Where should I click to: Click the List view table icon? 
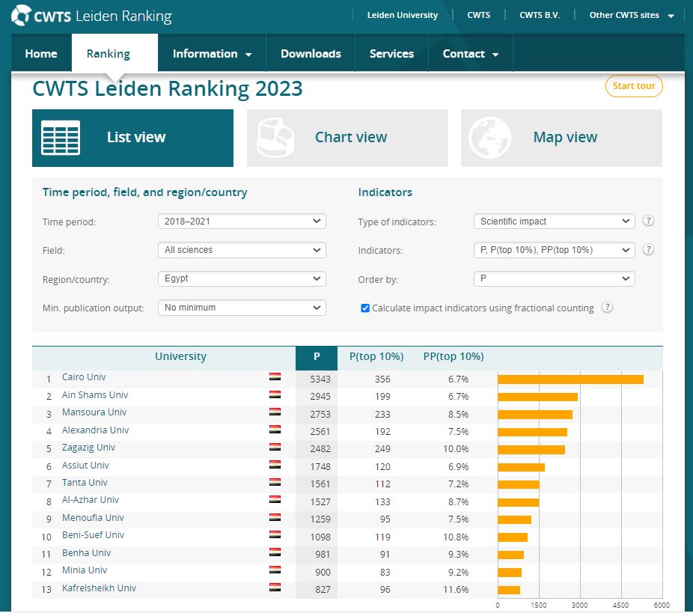point(61,138)
